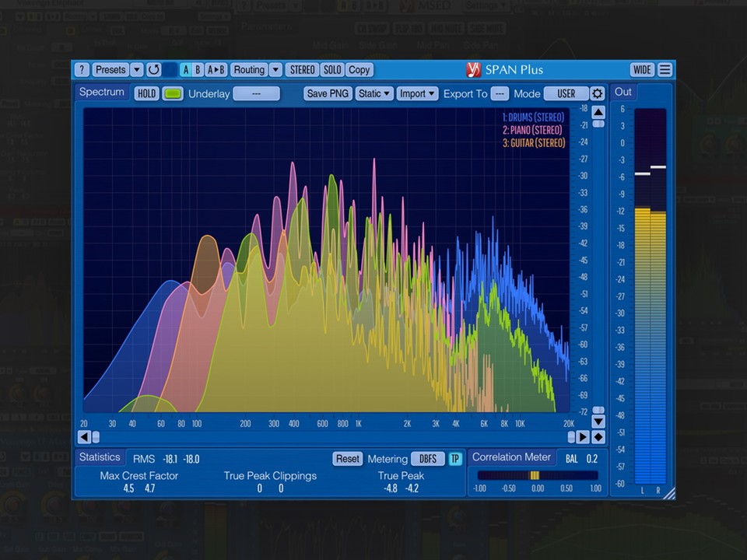Open the Static dropdown menu

374,94
